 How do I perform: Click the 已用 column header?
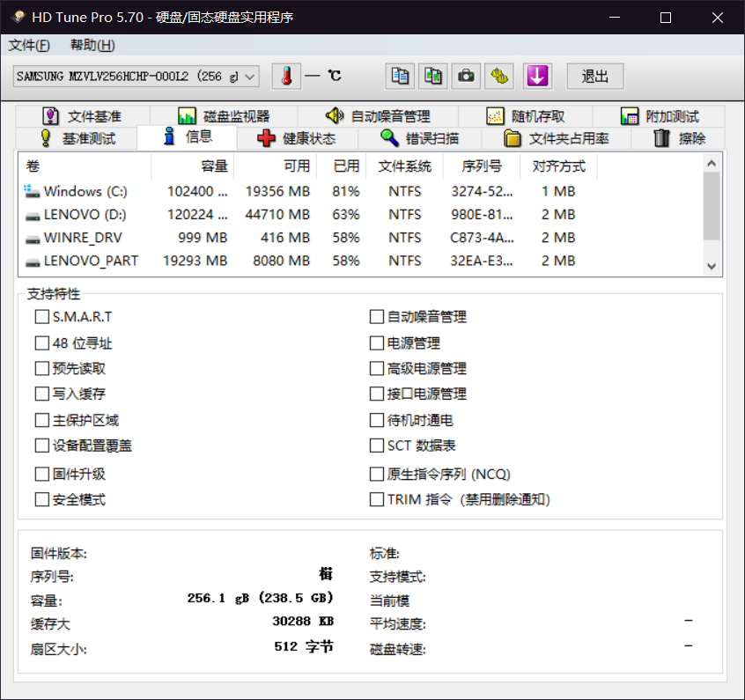pos(341,166)
